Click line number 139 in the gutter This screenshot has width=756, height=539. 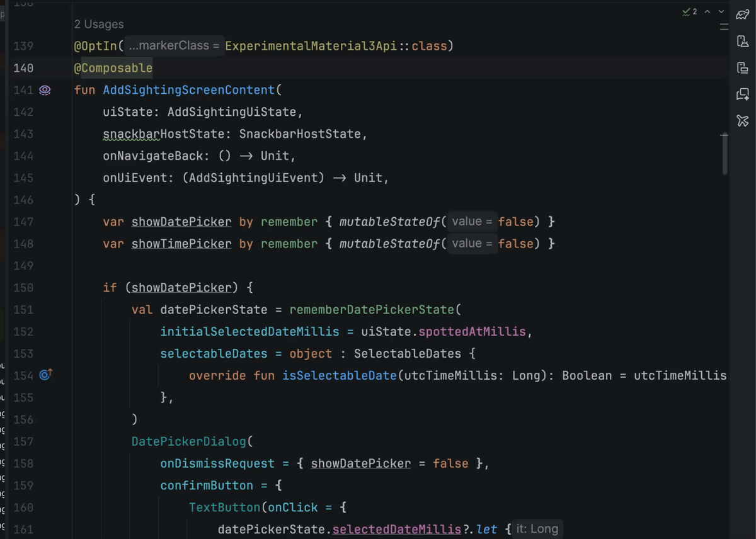[x=23, y=46]
